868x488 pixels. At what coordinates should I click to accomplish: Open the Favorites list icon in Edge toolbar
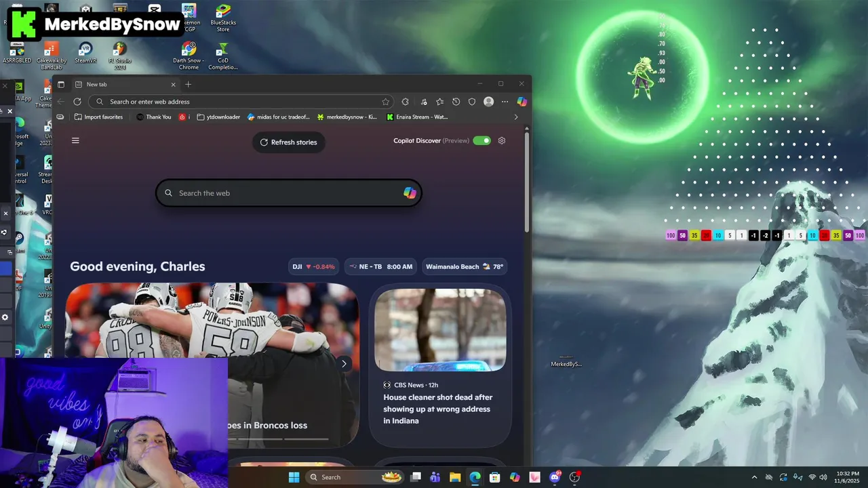[439, 102]
